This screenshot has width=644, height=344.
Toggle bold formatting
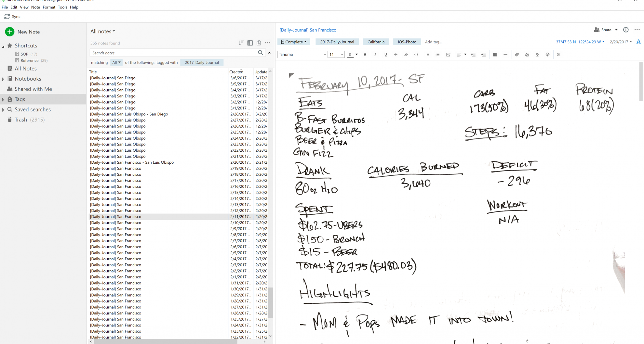pos(365,55)
